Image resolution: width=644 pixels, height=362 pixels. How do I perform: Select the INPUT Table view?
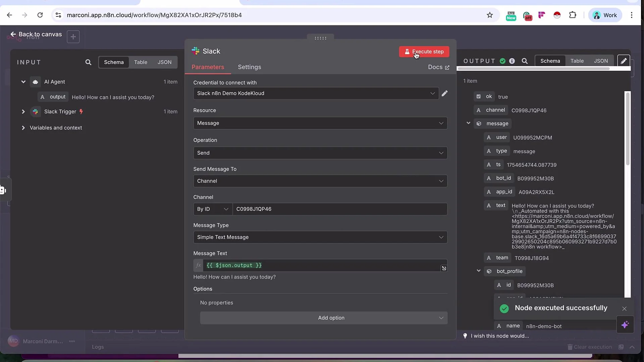141,62
